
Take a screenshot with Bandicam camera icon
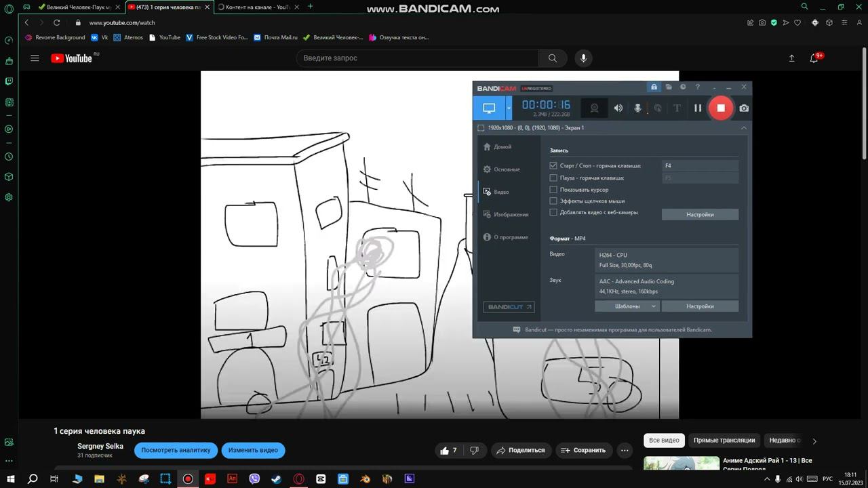click(x=744, y=108)
